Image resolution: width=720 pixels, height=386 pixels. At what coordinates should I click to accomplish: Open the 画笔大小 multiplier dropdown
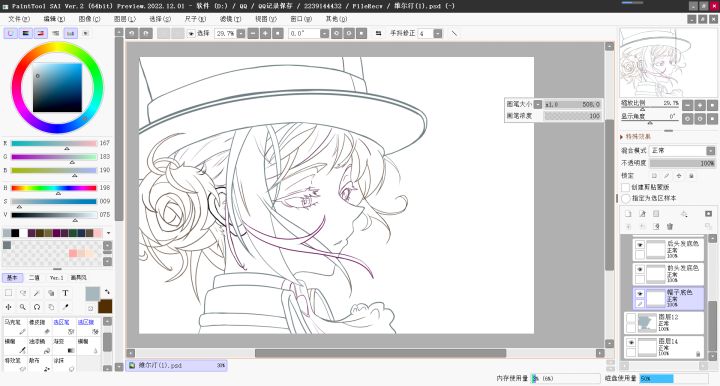[538, 105]
